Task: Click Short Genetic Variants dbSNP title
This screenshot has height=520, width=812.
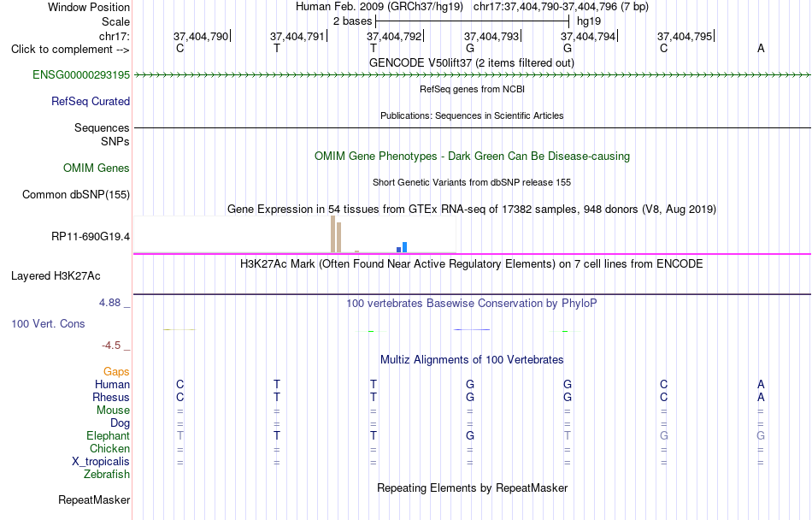Action: [x=472, y=182]
